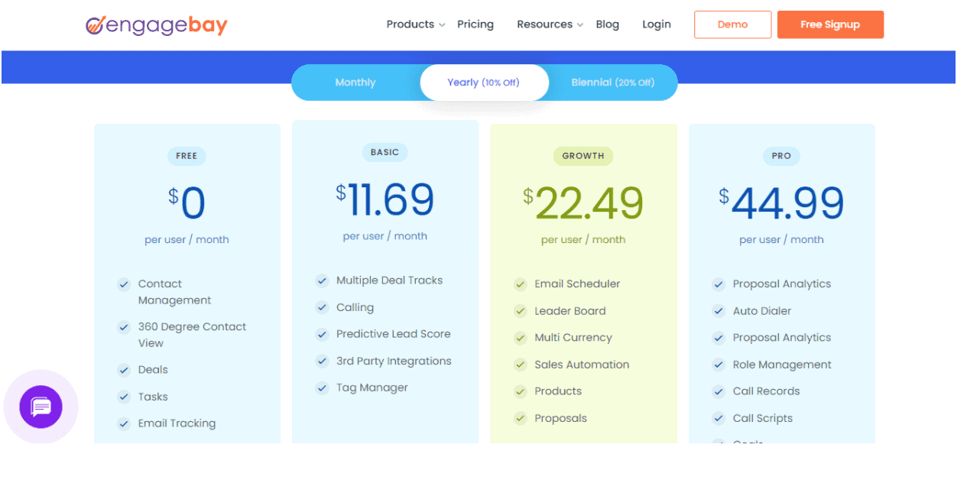Viewport: 980px width, 480px height.
Task: Click the PRO plan badge
Action: coord(781,156)
